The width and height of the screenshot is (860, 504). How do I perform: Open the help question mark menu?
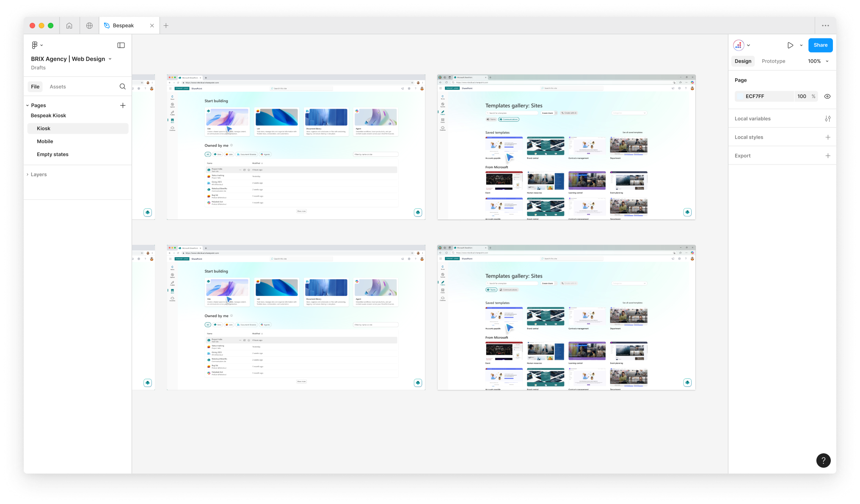824,460
